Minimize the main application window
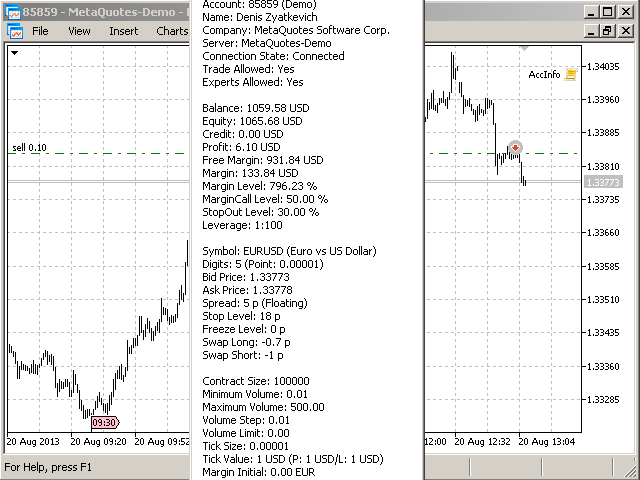Image resolution: width=640 pixels, height=480 pixels. [591, 12]
